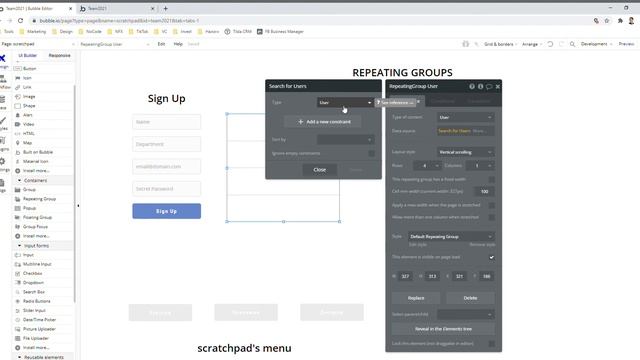This screenshot has width=640, height=360.
Task: Switch to the UI Builder tab
Action: [x=28, y=56]
